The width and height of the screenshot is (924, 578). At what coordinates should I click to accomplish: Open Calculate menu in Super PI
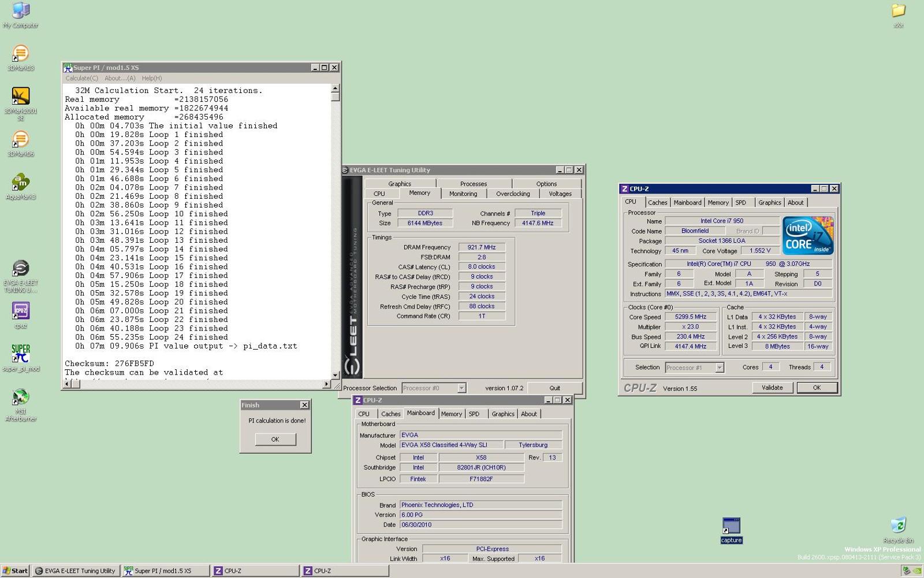pos(81,78)
